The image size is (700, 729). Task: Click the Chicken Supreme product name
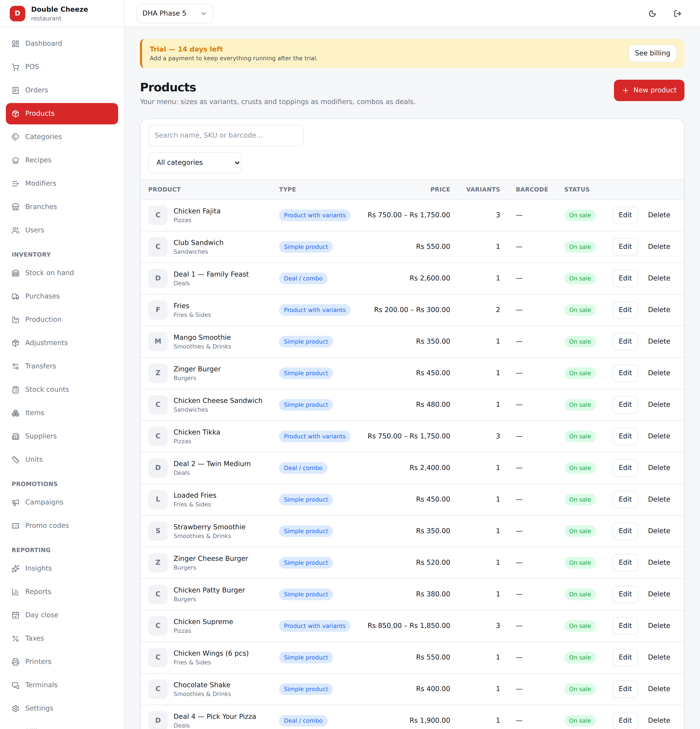click(203, 622)
